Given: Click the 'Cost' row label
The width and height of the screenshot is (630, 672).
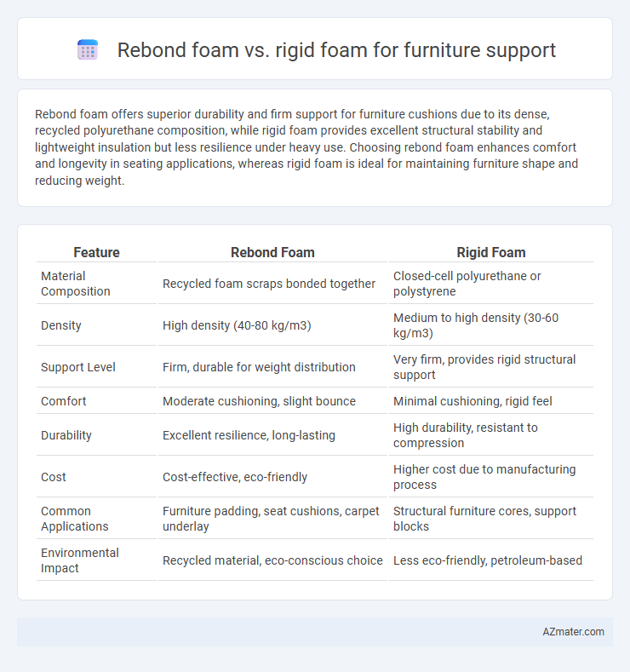Looking at the screenshot, I should pyautogui.click(x=53, y=477).
